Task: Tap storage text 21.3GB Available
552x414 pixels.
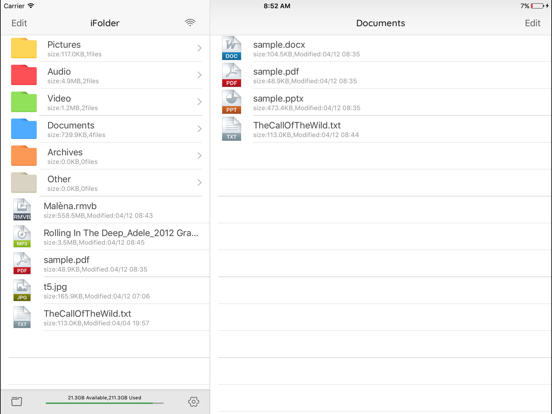Action: click(105, 398)
